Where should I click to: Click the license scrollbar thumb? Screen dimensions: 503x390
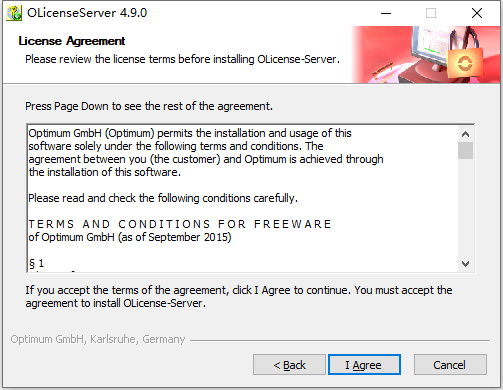(x=465, y=151)
